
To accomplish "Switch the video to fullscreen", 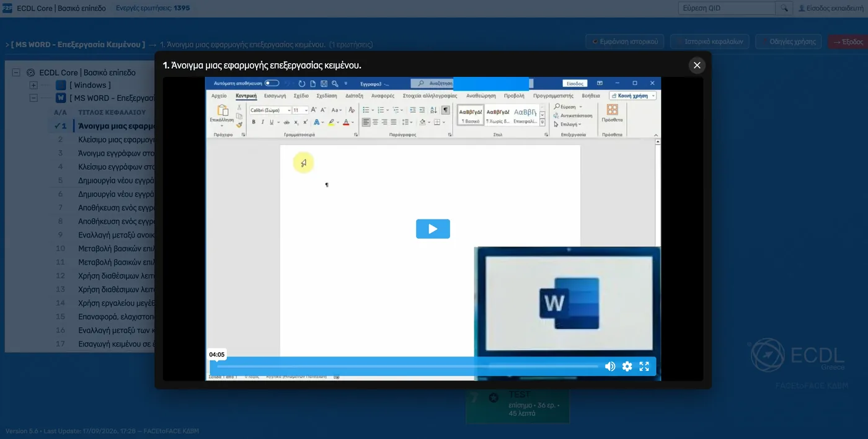I will [x=644, y=366].
